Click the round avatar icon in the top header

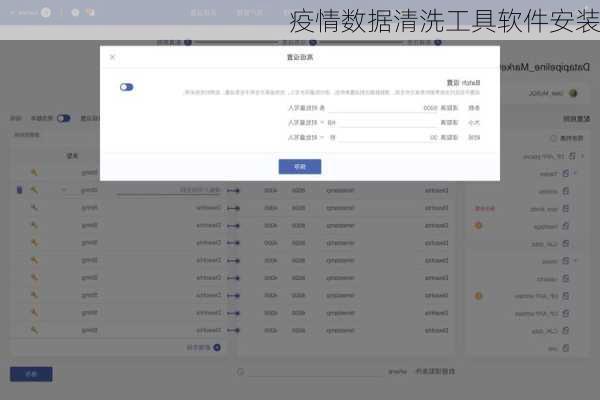click(x=46, y=13)
